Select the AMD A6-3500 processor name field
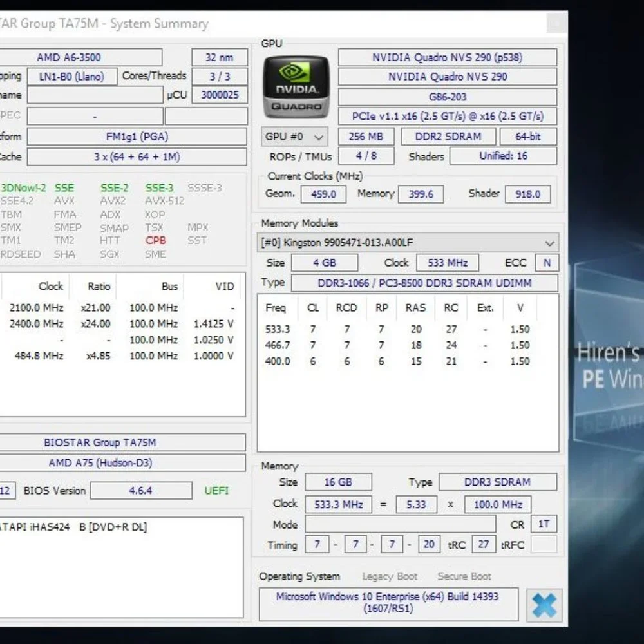Image resolution: width=644 pixels, height=644 pixels. (x=82, y=57)
